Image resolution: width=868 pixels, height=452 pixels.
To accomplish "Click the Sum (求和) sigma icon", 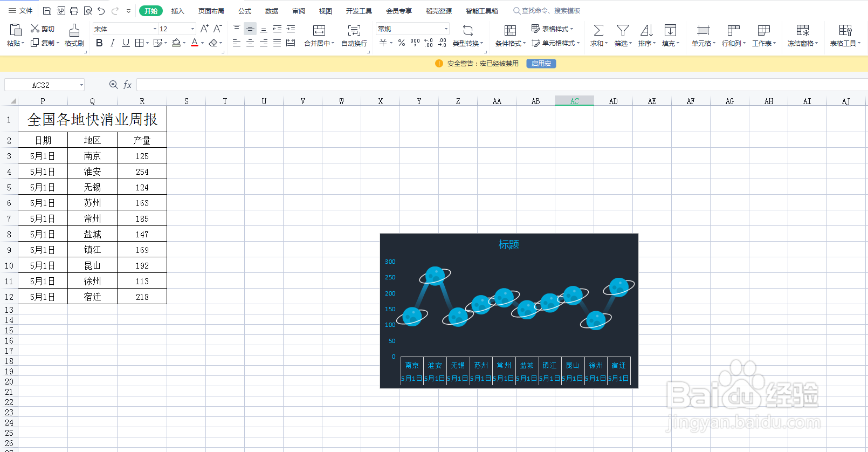I will coord(598,30).
